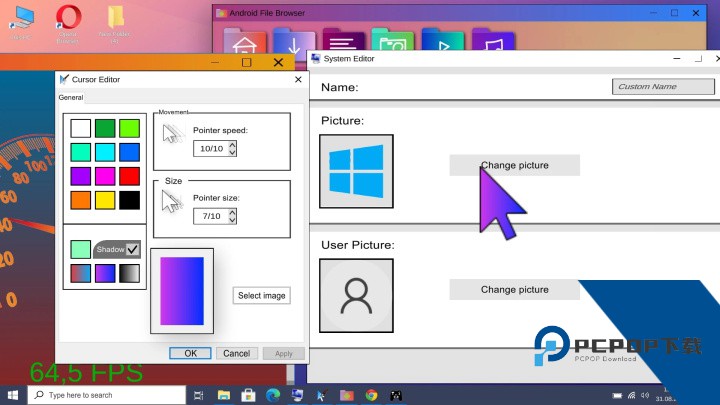Click the Windows logo picture thumbnail
The height and width of the screenshot is (405, 720).
click(x=356, y=171)
